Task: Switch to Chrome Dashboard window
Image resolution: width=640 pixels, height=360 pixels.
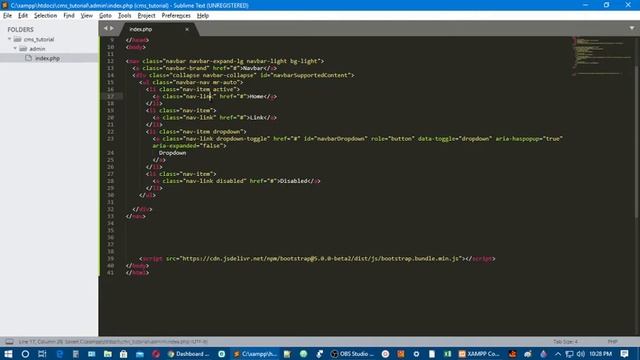Action: 189,354
